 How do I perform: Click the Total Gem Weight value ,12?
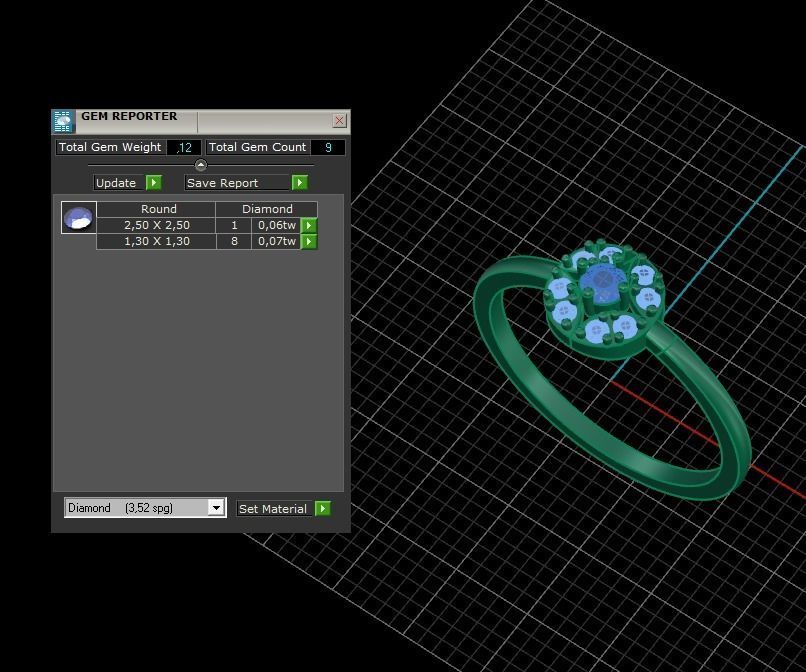184,148
